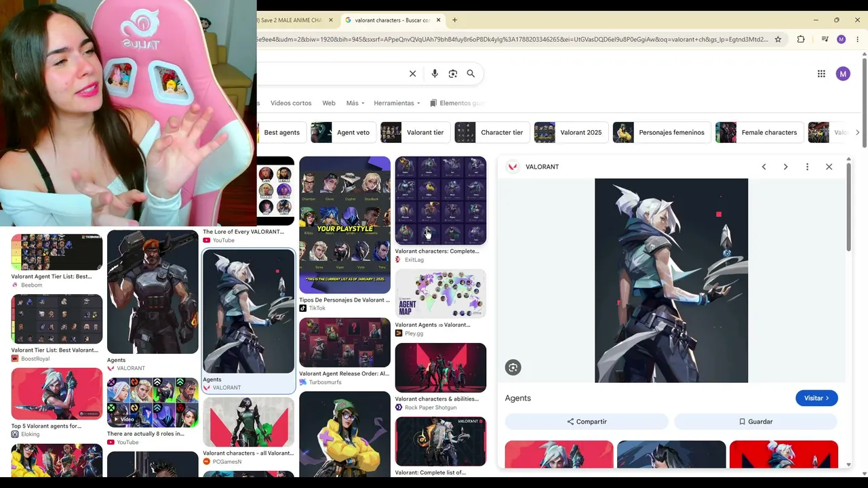Show previous image in preview panel
868x488 pixels.
[764, 167]
